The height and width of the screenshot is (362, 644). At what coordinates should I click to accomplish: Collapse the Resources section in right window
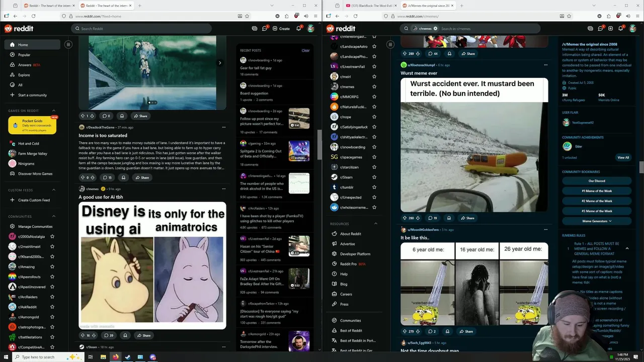(x=376, y=224)
